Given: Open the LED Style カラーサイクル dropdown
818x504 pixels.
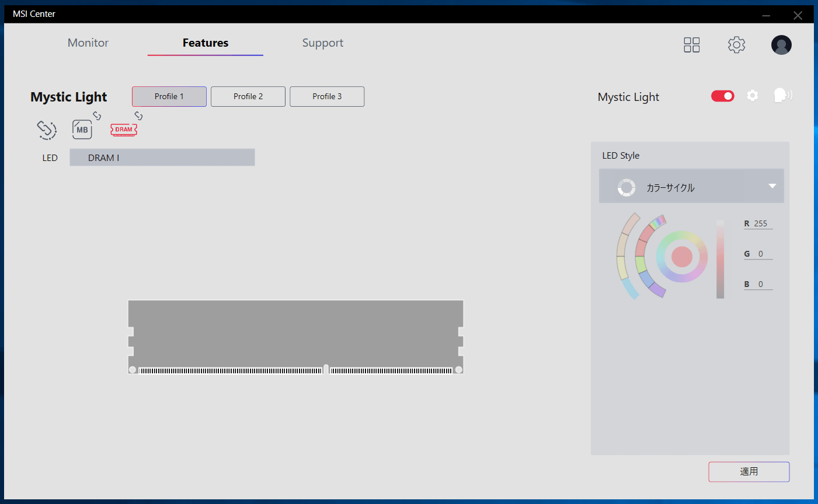Looking at the screenshot, I should (x=691, y=187).
